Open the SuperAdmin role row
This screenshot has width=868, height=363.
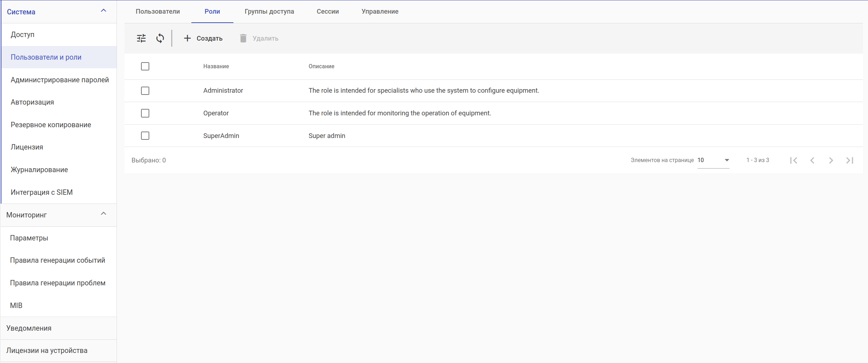pyautogui.click(x=221, y=136)
